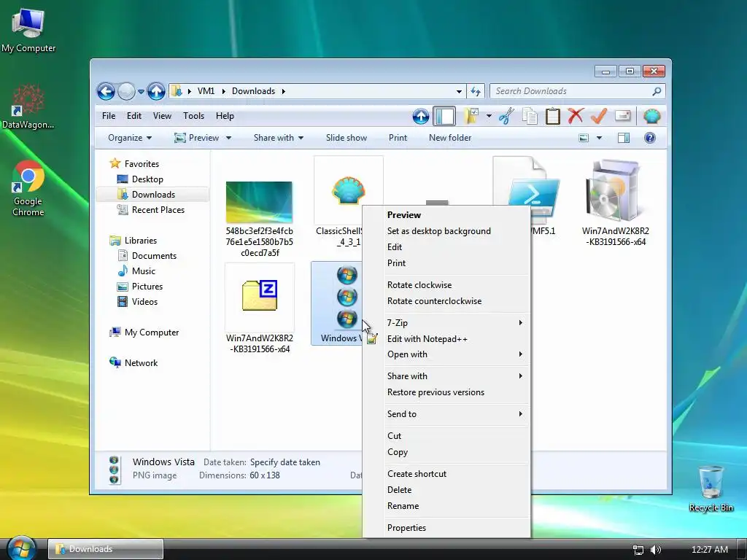Open the view options dropdown arrow
Image resolution: width=747 pixels, height=560 pixels.
point(600,138)
